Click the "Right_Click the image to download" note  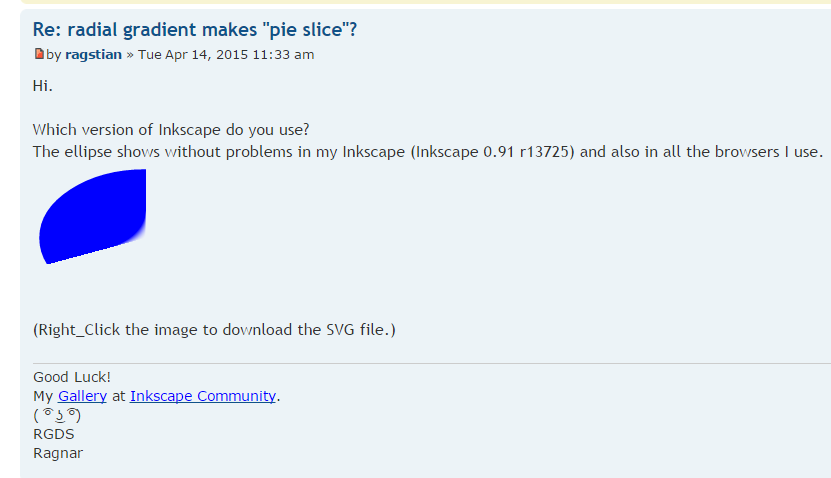coord(214,329)
